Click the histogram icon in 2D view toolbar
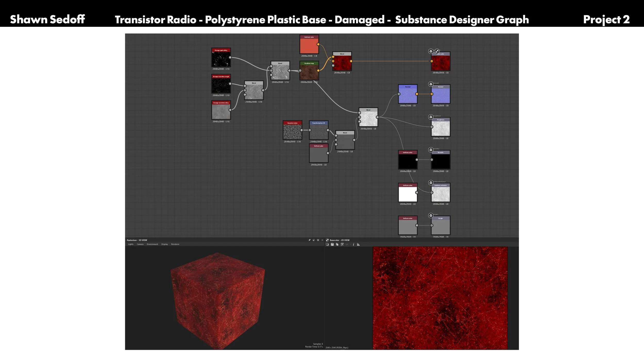 tap(358, 244)
